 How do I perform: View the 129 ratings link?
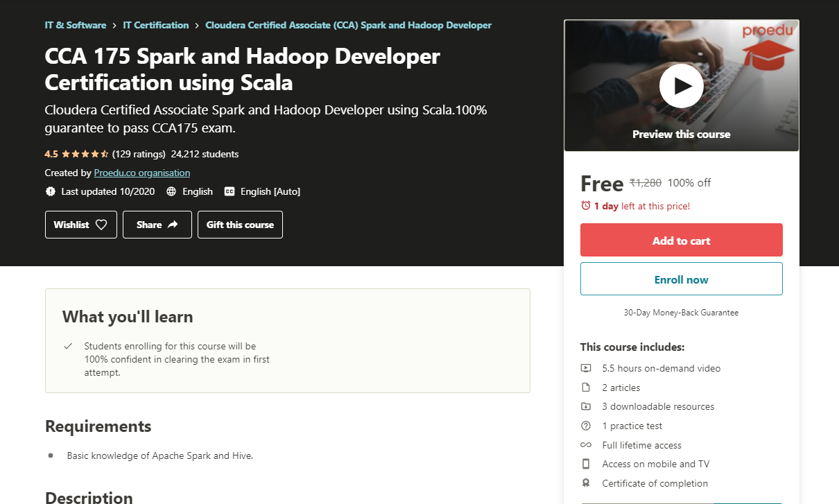(x=139, y=154)
